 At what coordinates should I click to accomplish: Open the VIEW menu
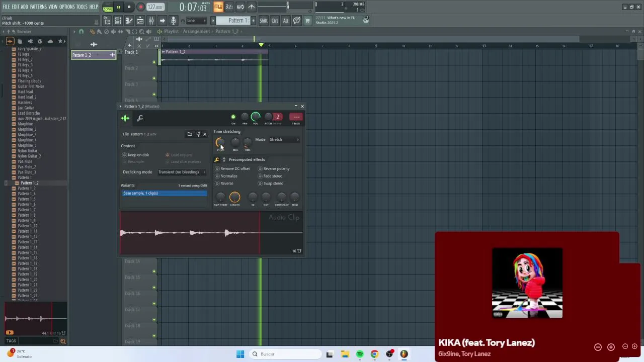[x=52, y=7]
